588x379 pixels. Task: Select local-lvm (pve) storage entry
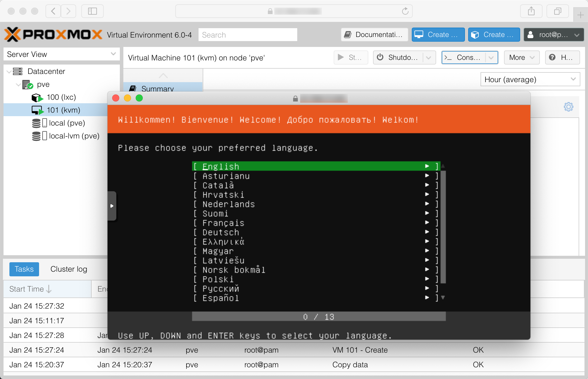[x=74, y=136]
